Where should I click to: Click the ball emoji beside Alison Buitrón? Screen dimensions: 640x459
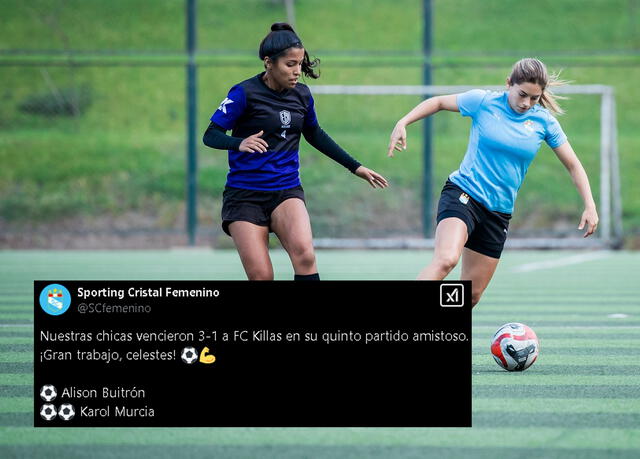point(49,393)
